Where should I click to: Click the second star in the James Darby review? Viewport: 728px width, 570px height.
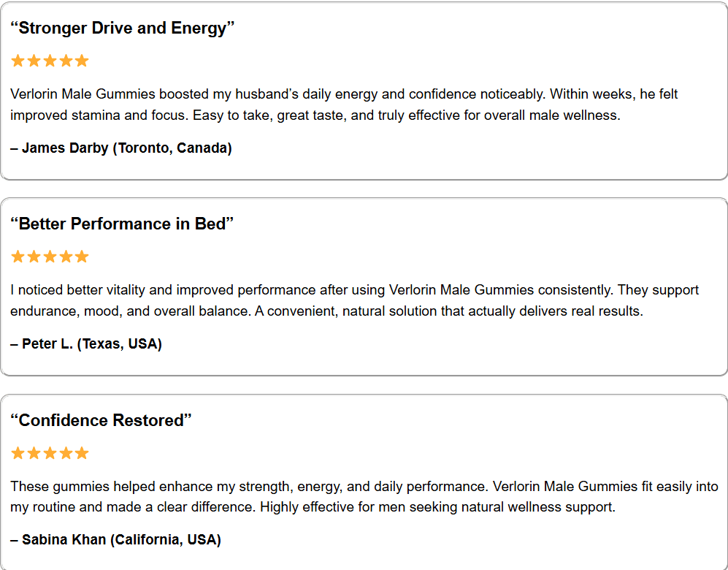34,61
